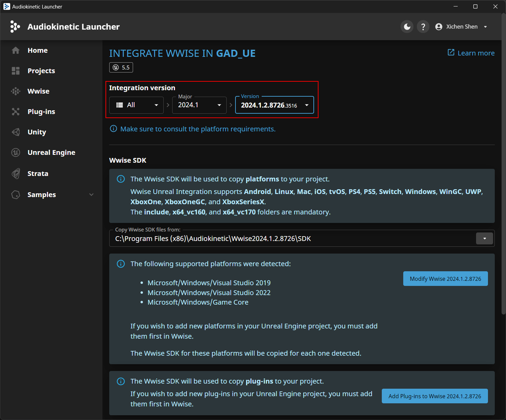Viewport: 506px width, 420px height.
Task: Maximize the Audiokinetic Launcher window
Action: pyautogui.click(x=475, y=6)
